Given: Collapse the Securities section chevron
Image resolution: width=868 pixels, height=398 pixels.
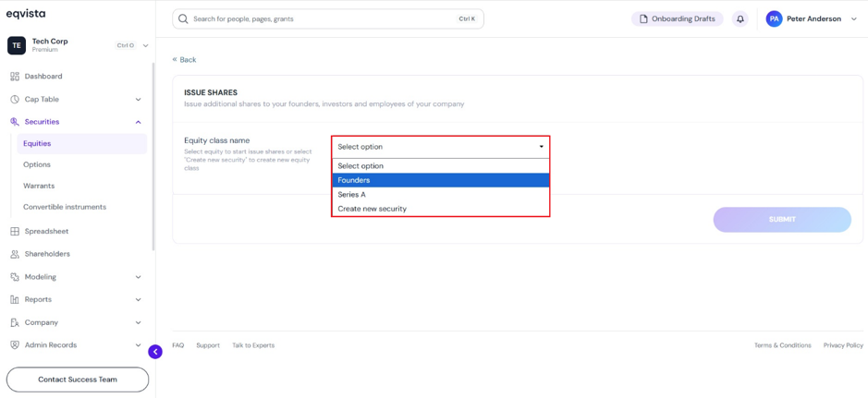Looking at the screenshot, I should click(139, 122).
